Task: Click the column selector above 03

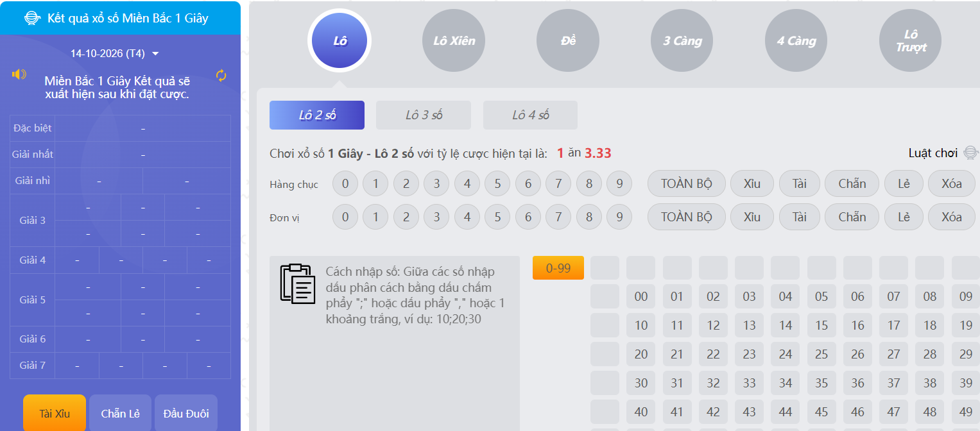Action: [750, 267]
